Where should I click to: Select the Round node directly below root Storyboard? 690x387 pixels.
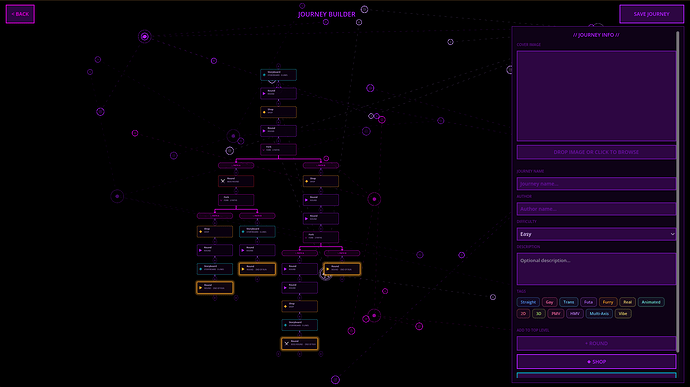tap(278, 93)
